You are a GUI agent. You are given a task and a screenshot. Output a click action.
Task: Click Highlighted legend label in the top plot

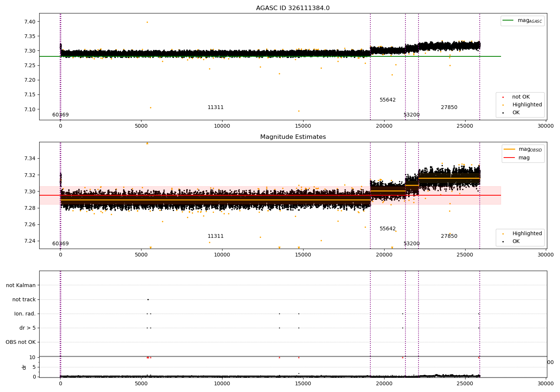[x=527, y=105]
